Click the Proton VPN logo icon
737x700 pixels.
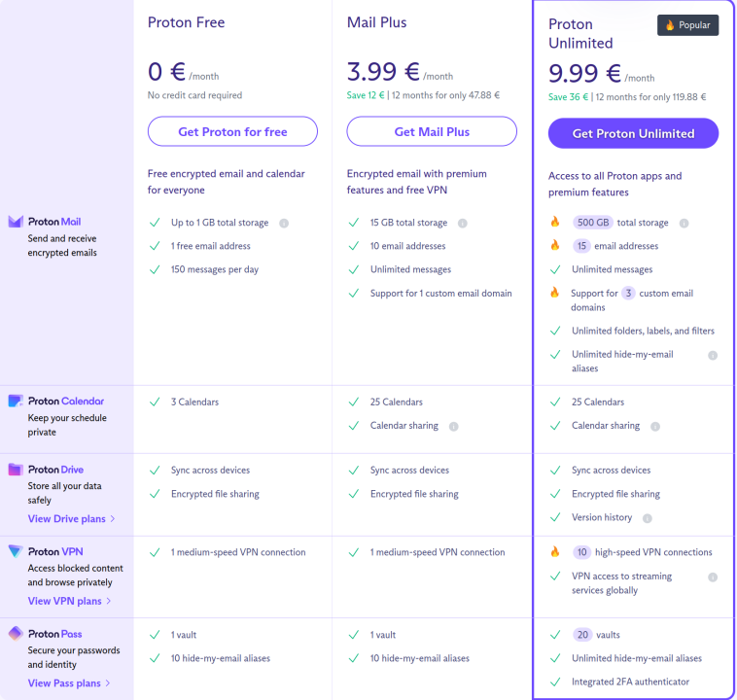pos(16,551)
